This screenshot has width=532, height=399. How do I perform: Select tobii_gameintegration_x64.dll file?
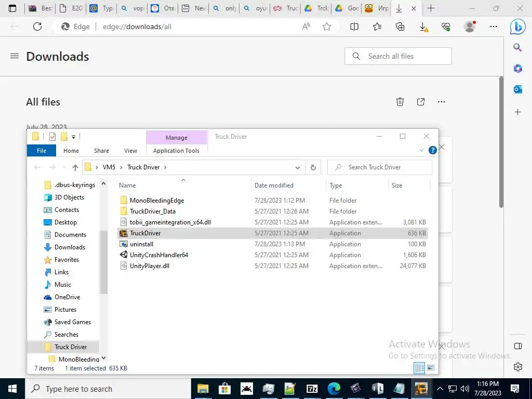click(170, 222)
